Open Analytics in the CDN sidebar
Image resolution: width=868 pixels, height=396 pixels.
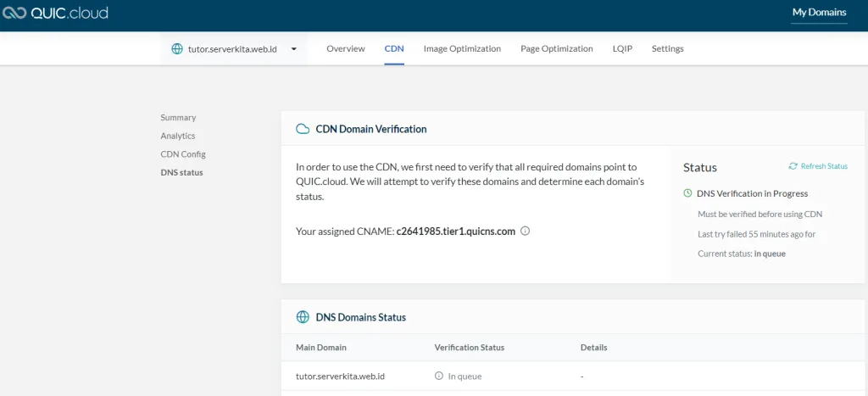pos(178,136)
